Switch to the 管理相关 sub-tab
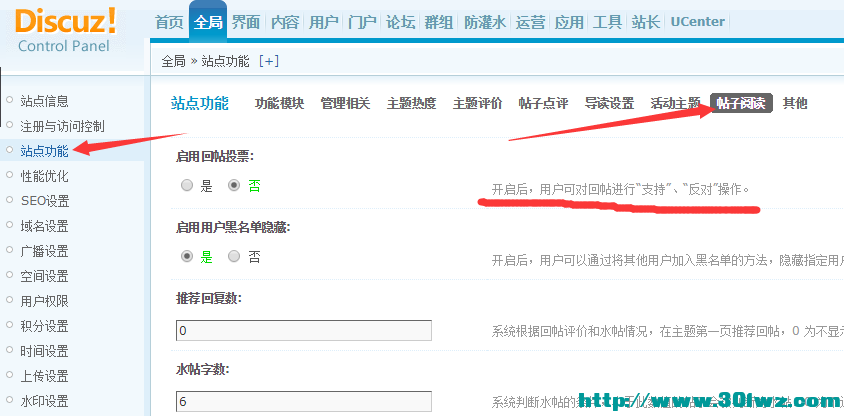This screenshot has height=416, width=844. click(x=346, y=103)
